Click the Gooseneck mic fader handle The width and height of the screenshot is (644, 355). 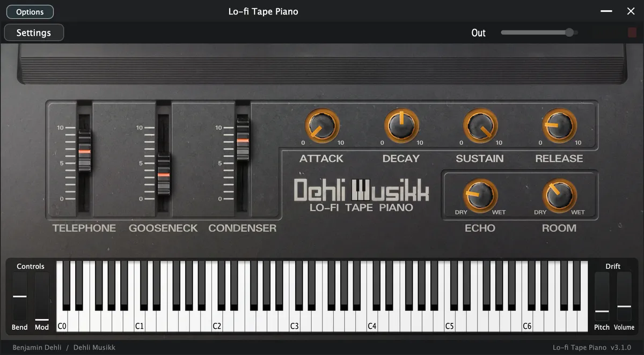164,175
